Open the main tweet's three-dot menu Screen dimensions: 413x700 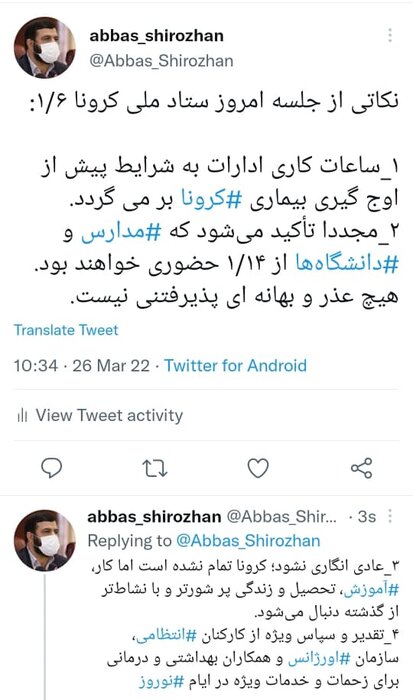pyautogui.click(x=390, y=35)
